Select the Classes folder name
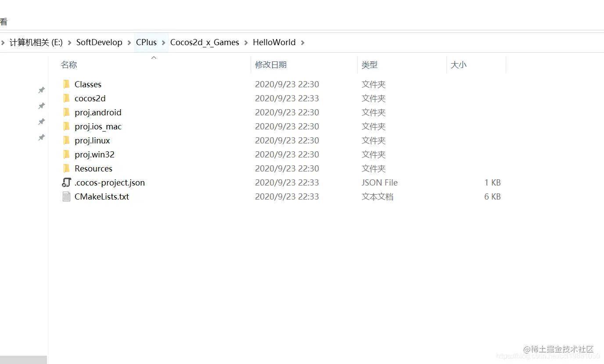Viewport: 604px width, 364px height. pos(88,84)
